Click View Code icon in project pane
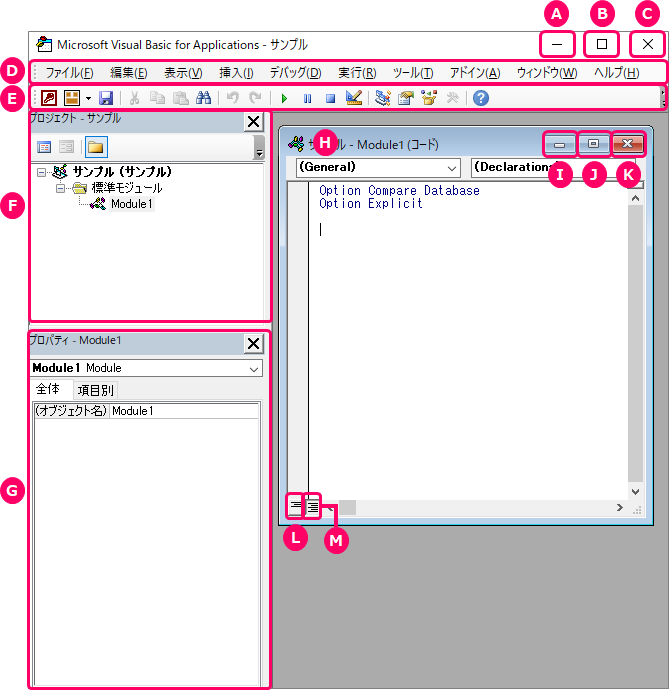 [x=44, y=147]
